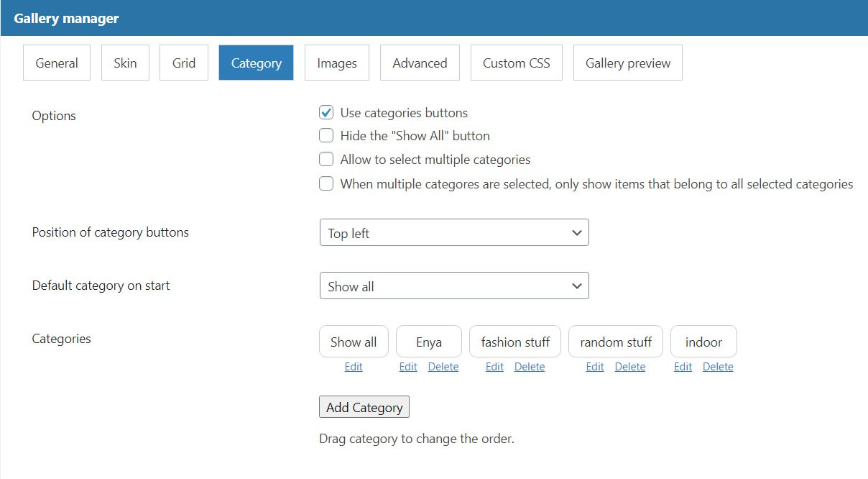View the Gallery preview tab
The width and height of the screenshot is (868, 479).
click(628, 63)
